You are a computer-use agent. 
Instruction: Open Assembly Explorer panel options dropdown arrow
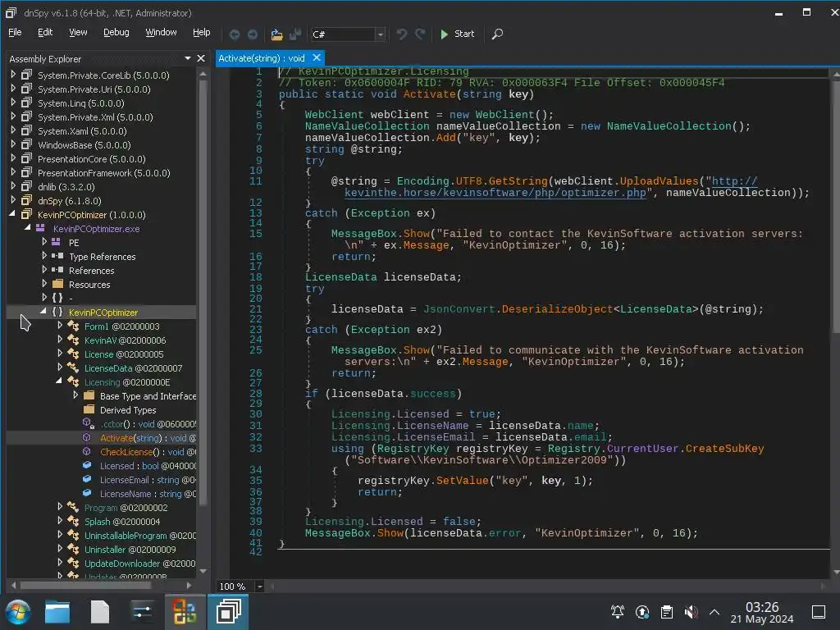188,58
